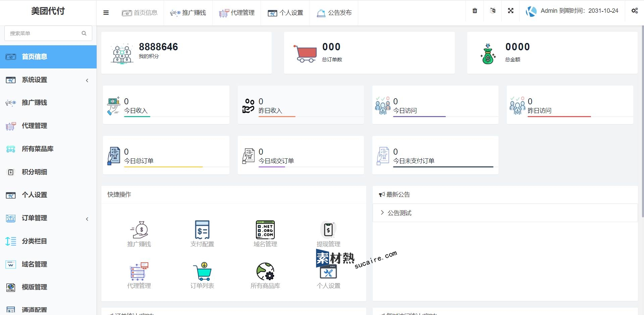Select 域名管理 in the sidebar

tap(48, 264)
